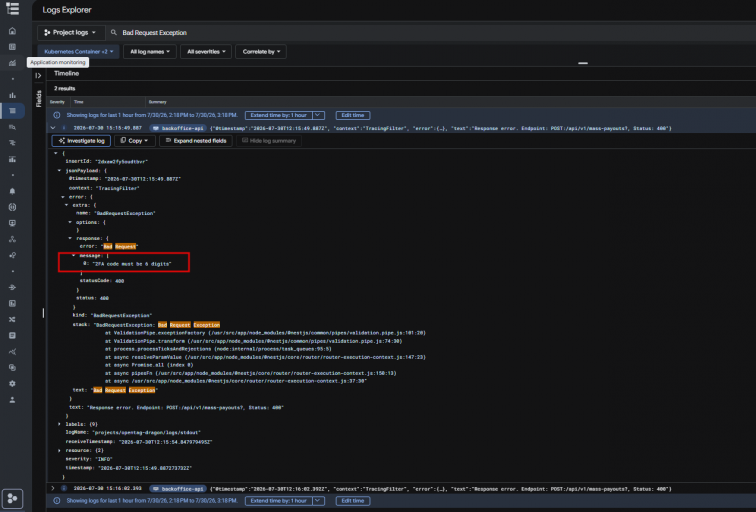Open the Overview home icon in sidebar
The height and width of the screenshot is (512, 756).
point(13,31)
